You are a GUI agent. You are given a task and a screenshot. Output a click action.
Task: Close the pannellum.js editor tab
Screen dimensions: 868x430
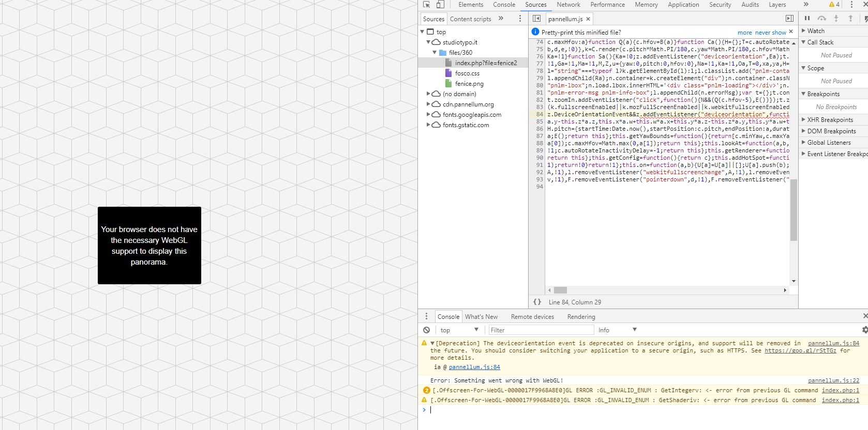[588, 19]
